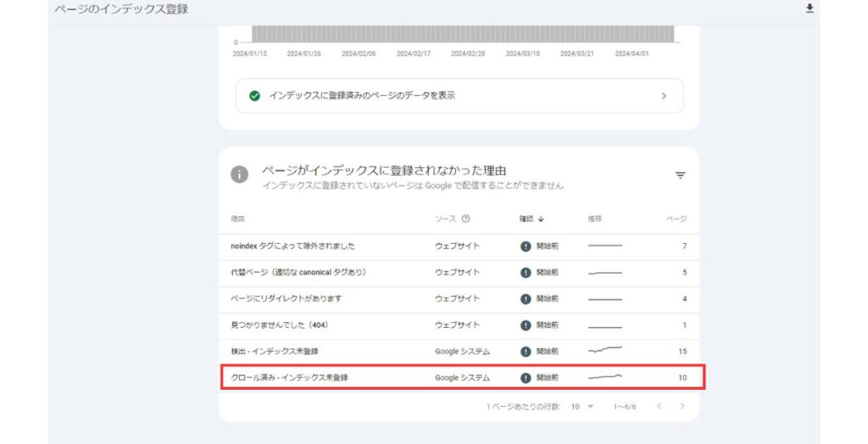
Task: Click the 1~6/6 pagination range text
Action: point(625,407)
